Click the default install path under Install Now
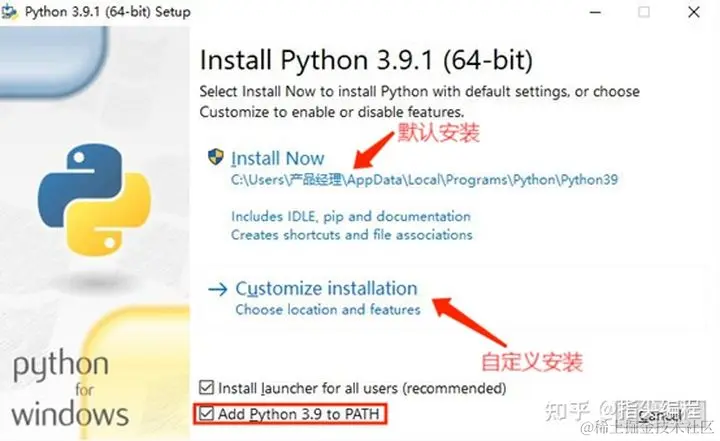Viewport: 720px width, 441px height. tap(424, 180)
